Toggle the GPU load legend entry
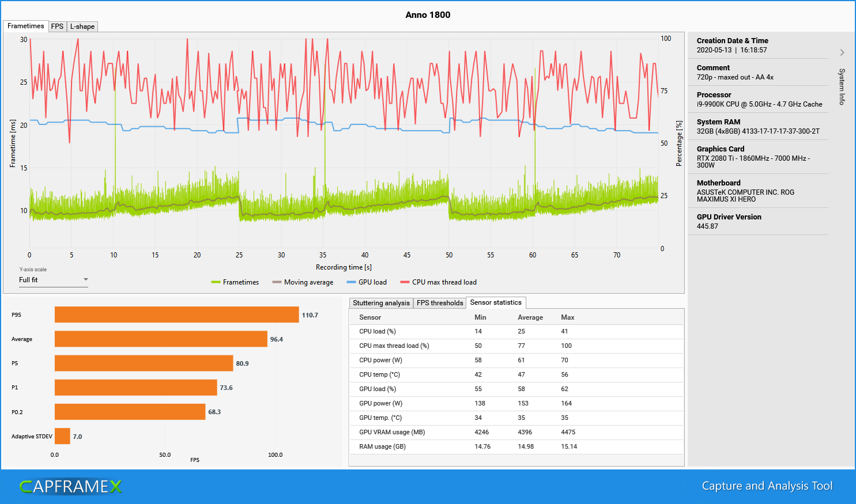This screenshot has height=504, width=856. coord(367,282)
